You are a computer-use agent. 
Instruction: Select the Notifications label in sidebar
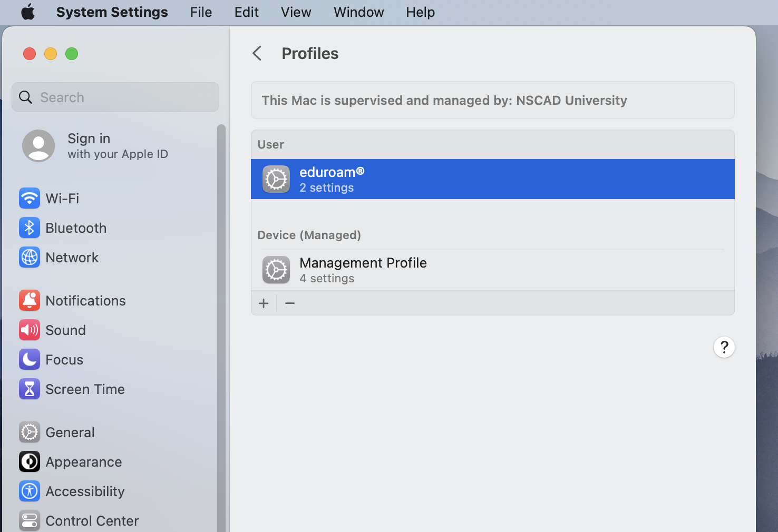(x=85, y=301)
